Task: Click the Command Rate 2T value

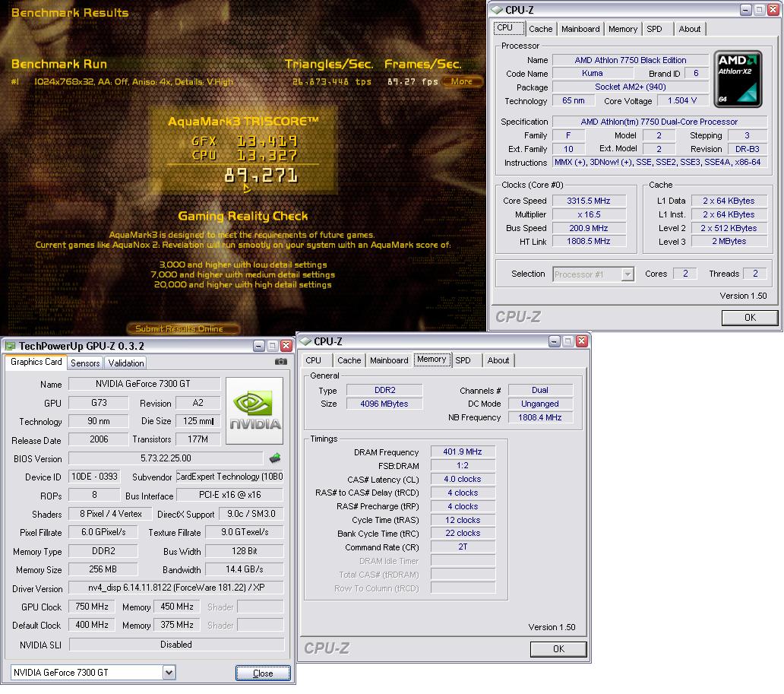Action: tap(463, 547)
